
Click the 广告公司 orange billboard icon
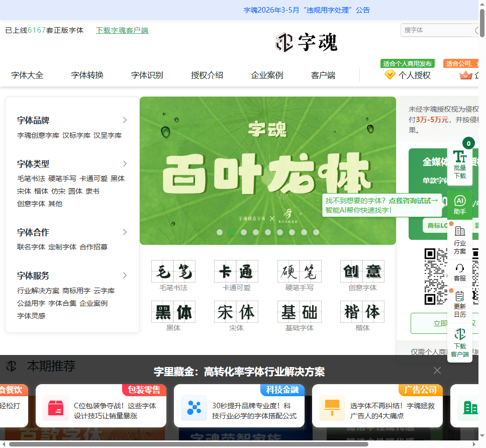pyautogui.click(x=332, y=408)
